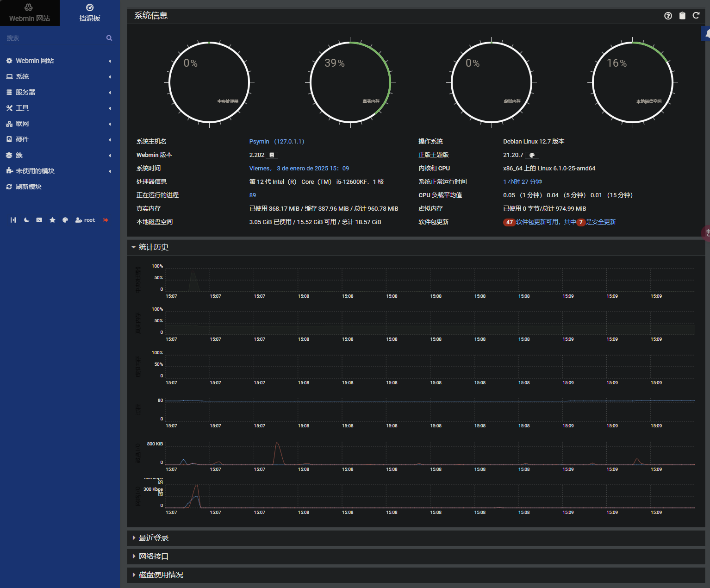Expand the 网络接口 section

tap(153, 557)
